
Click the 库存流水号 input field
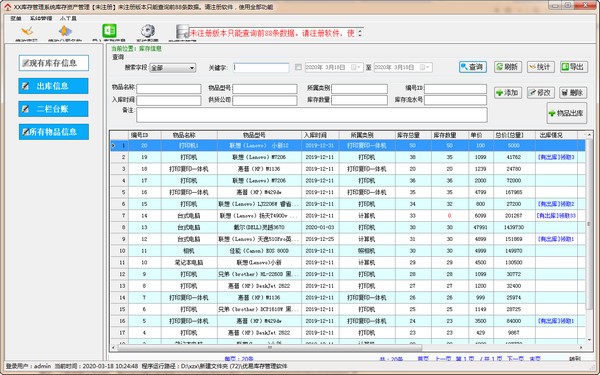[455, 100]
